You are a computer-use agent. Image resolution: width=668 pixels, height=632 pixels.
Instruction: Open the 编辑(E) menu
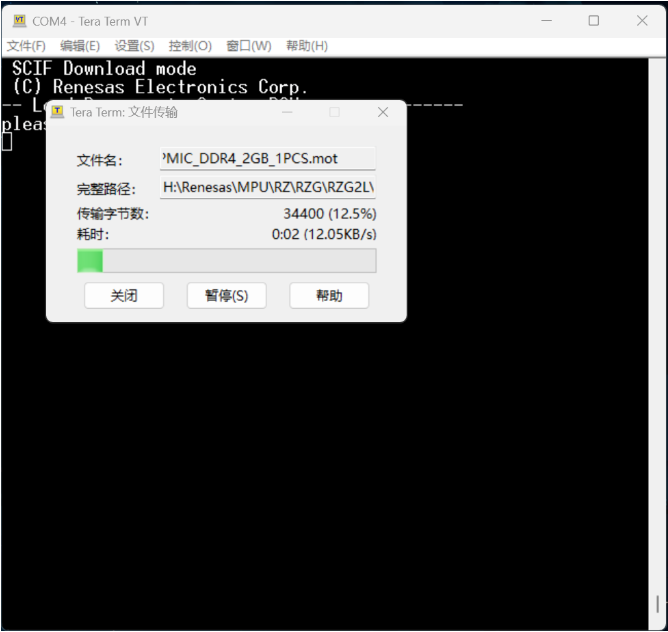pos(80,46)
